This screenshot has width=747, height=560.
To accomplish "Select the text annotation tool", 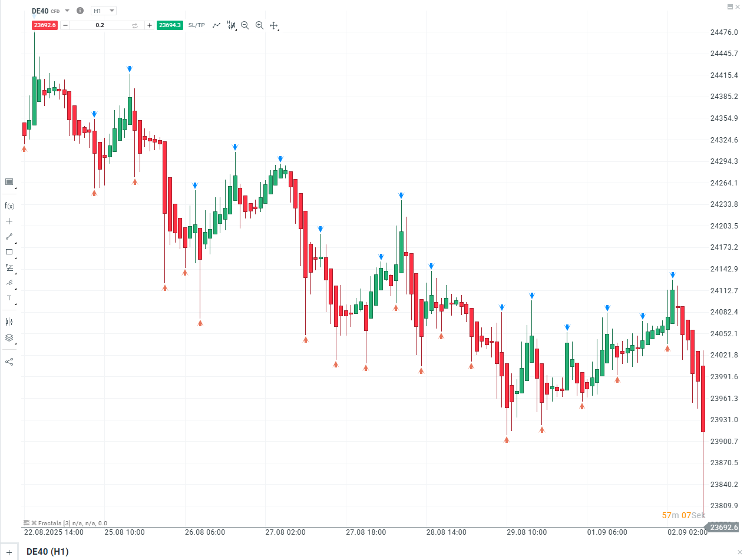I will (9, 299).
